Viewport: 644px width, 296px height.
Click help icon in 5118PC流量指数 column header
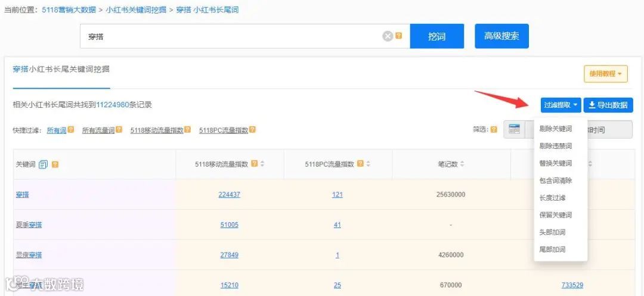pos(360,164)
